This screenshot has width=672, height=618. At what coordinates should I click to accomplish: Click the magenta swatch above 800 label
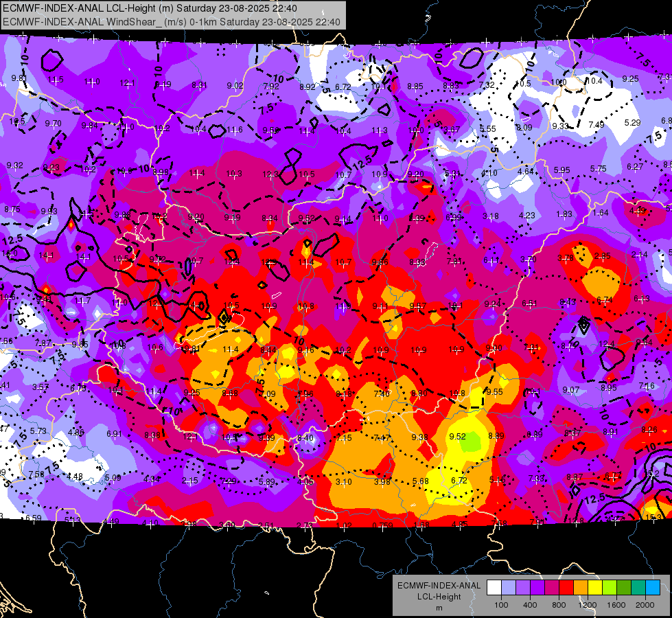[x=552, y=588]
